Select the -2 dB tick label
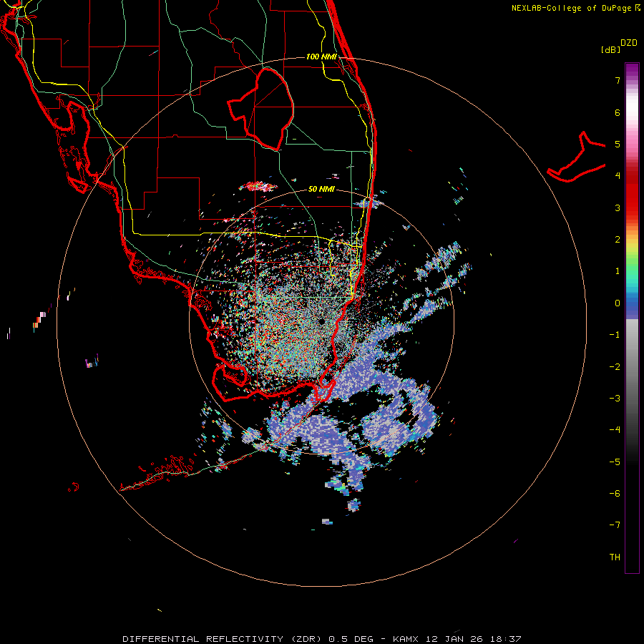 tap(615, 367)
